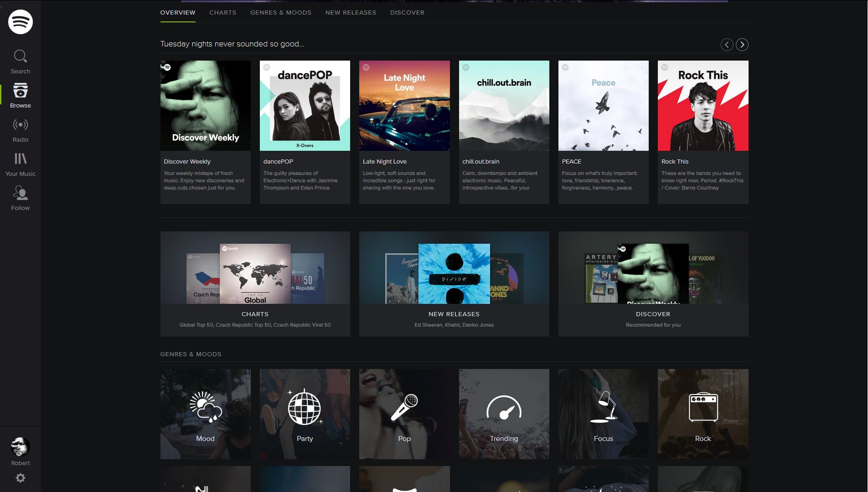The height and width of the screenshot is (492, 868).
Task: Switch to the Overview tab
Action: [x=178, y=12]
